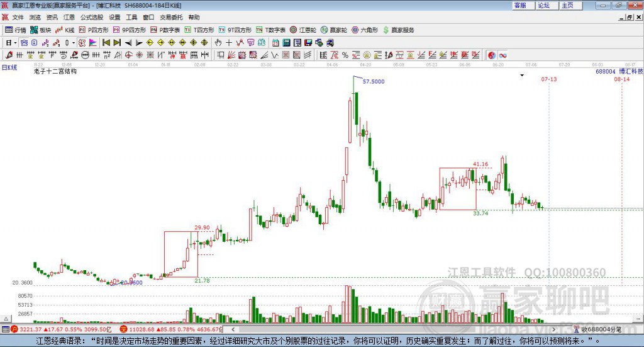Image resolution: width=644 pixels, height=347 pixels.
Task: Open the 9P四方形 tool
Action: click(130, 30)
